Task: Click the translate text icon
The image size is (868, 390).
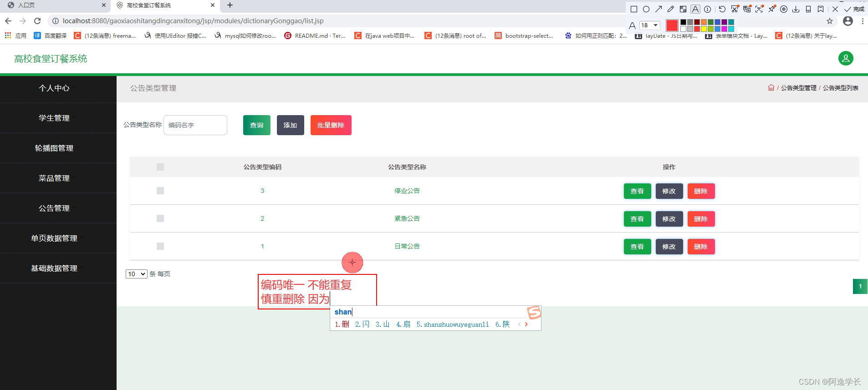Action: (x=747, y=9)
